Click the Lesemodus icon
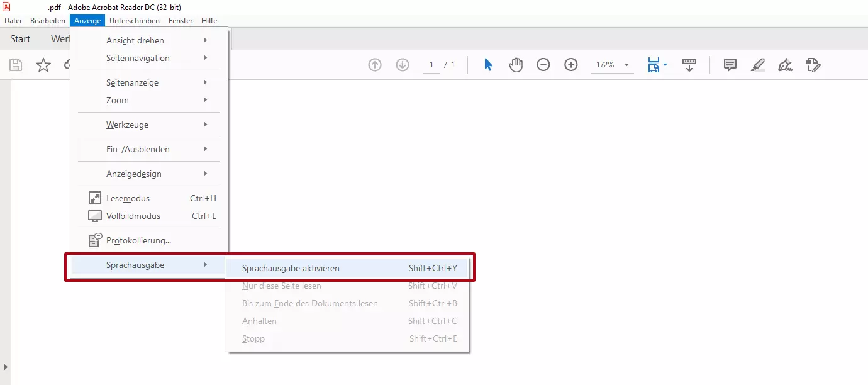The height and width of the screenshot is (385, 868). (x=94, y=198)
